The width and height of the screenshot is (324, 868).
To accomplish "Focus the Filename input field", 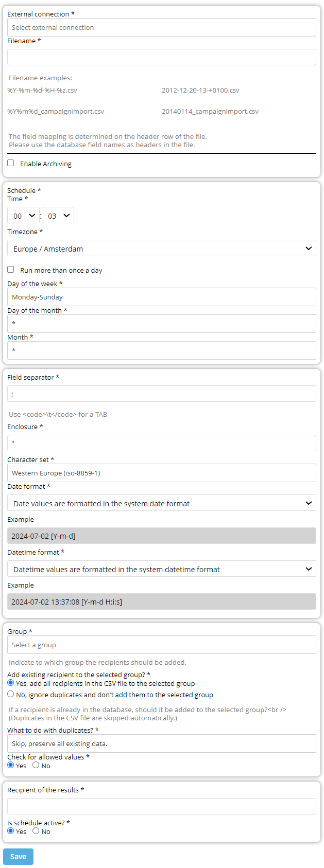I will tap(162, 57).
